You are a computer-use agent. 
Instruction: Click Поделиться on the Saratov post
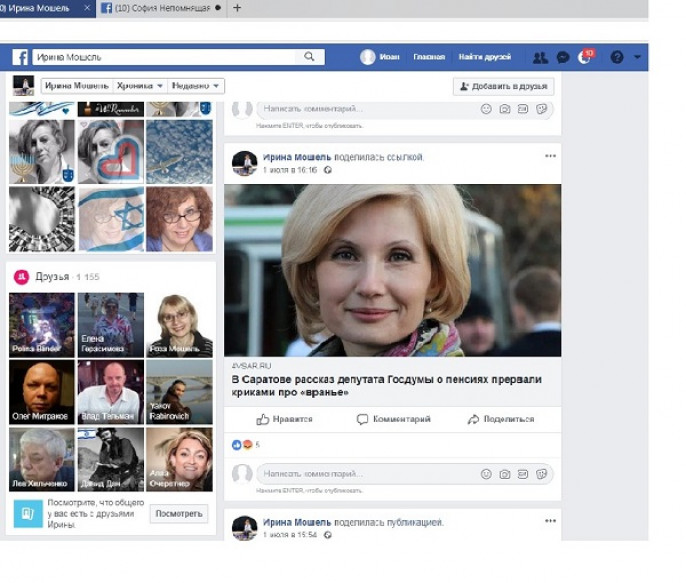501,419
